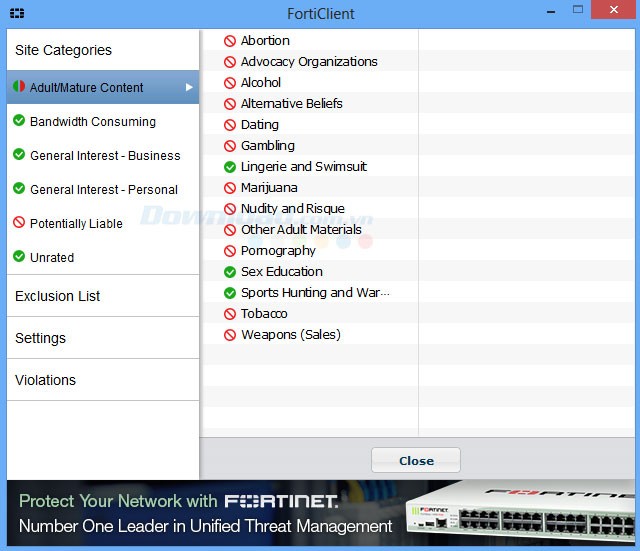This screenshot has width=640, height=551.
Task: Select the Weapons (Sales) category row
Action: tap(290, 335)
